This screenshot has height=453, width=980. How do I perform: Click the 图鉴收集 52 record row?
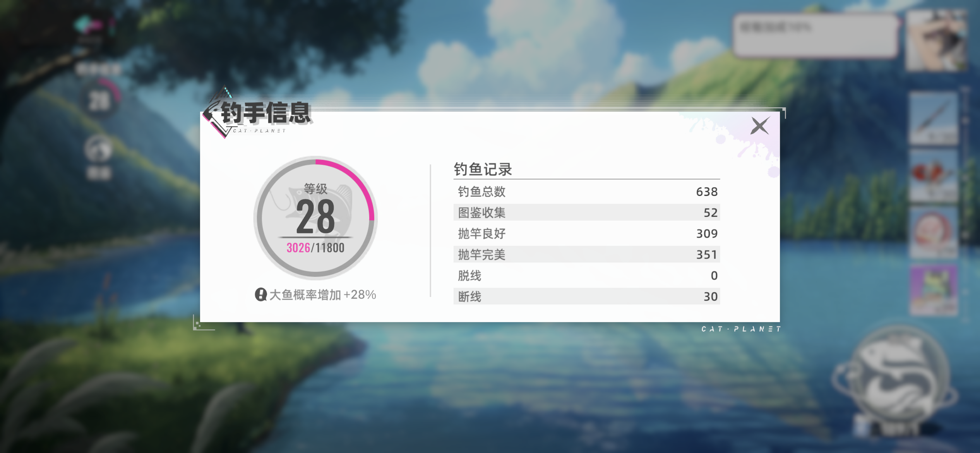[x=586, y=213]
